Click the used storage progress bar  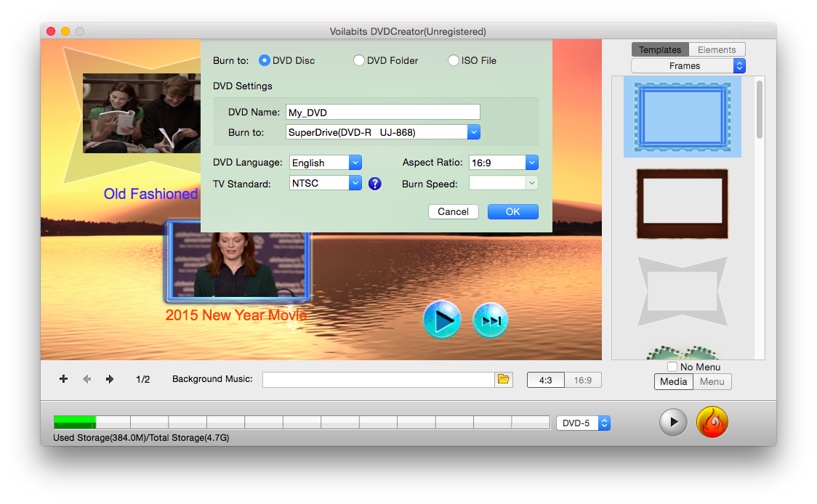click(302, 422)
